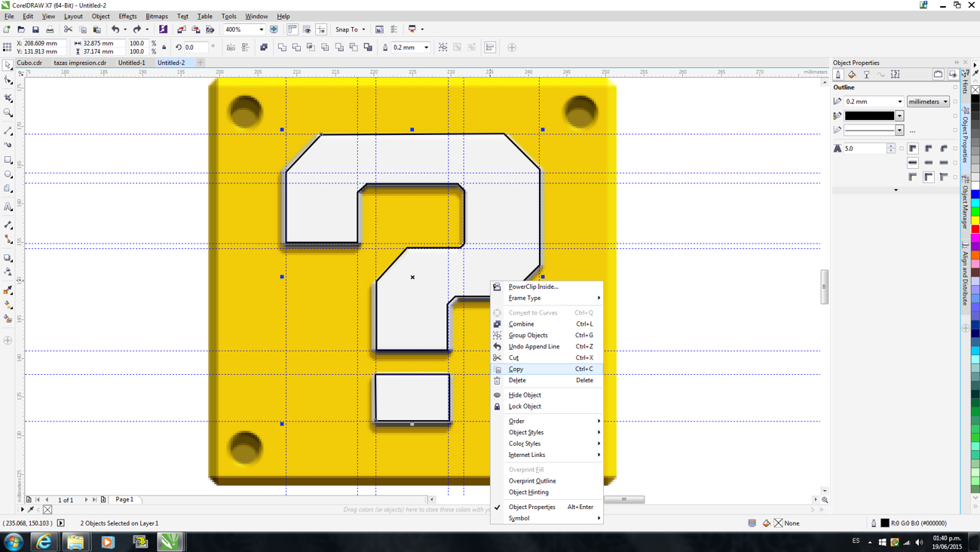Click the line style settings ellipsis button
Image resolution: width=980 pixels, height=552 pixels.
(x=913, y=130)
